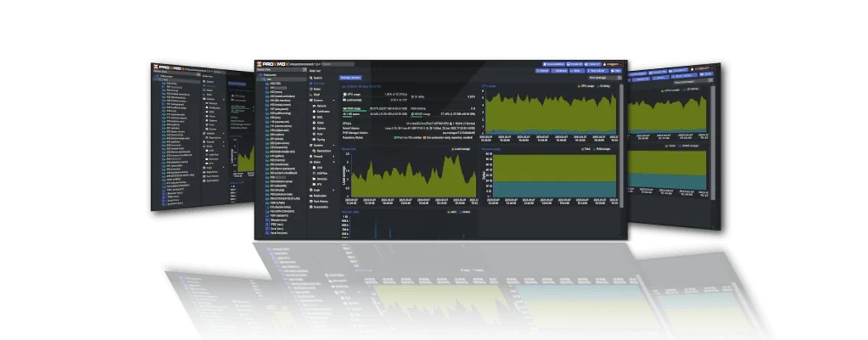Open the Replication menu item
This screenshot has width=868, height=340.
[320, 195]
